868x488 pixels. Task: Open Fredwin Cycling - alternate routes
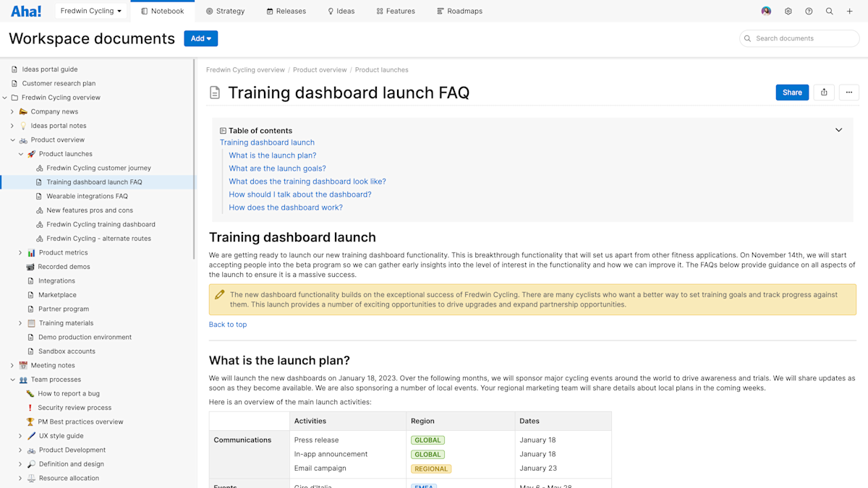pos(98,239)
